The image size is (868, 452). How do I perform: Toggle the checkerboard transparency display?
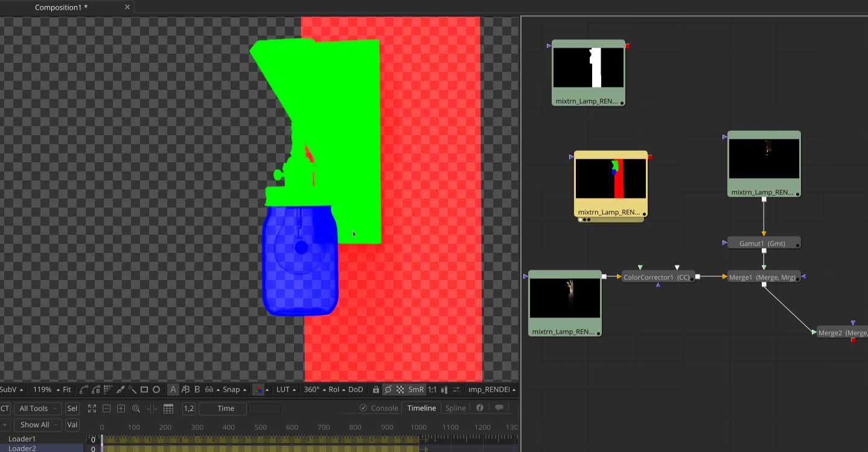(x=400, y=390)
